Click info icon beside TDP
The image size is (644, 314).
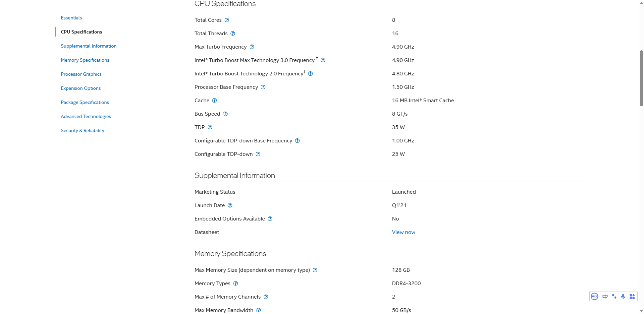[210, 127]
